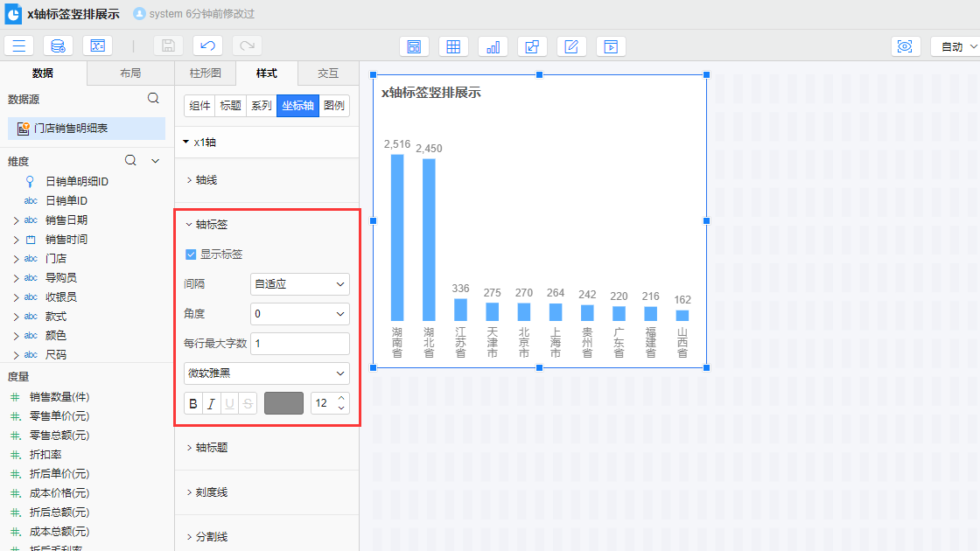The image size is (980, 551).
Task: Open the 微软雅黑 font dropdown
Action: [266, 373]
